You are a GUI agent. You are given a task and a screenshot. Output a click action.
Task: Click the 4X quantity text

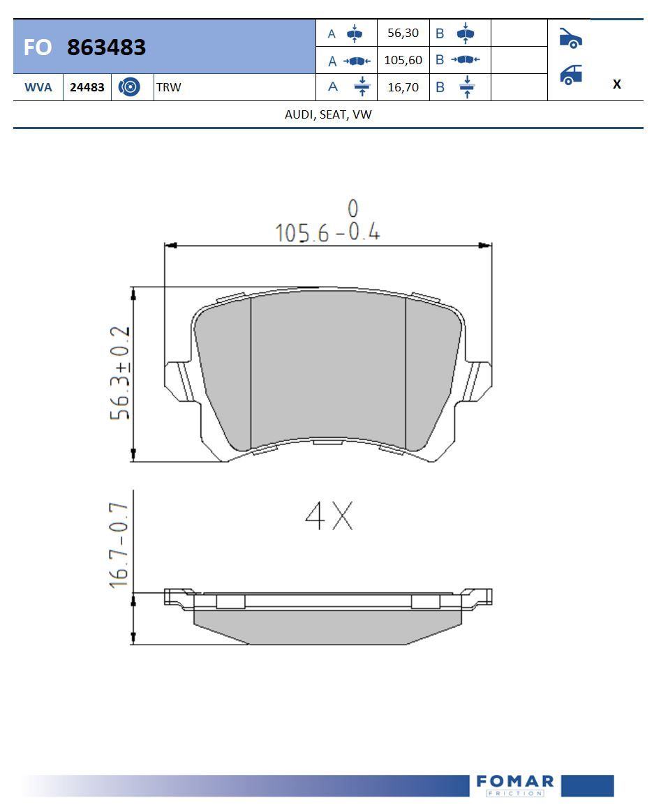(329, 516)
